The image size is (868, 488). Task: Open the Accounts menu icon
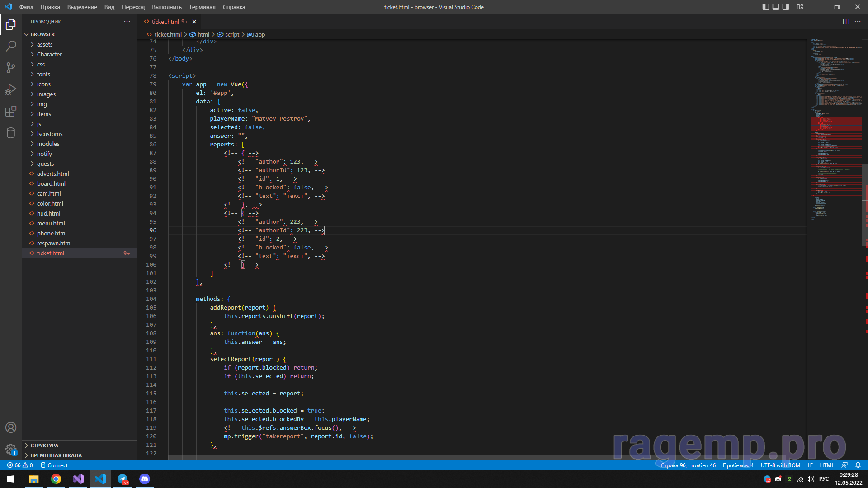(11, 427)
